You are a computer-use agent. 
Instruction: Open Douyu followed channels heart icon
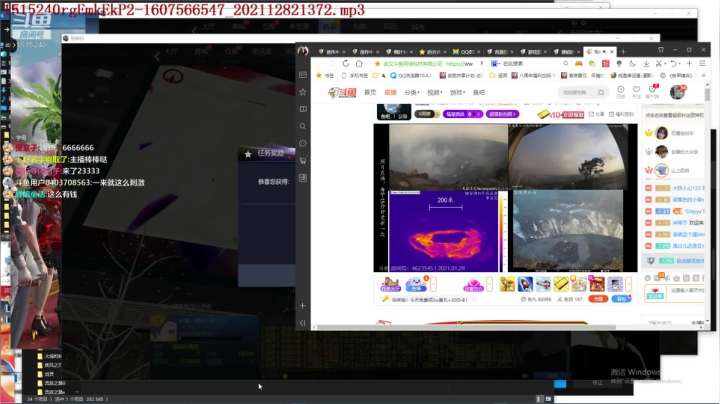pos(636,91)
